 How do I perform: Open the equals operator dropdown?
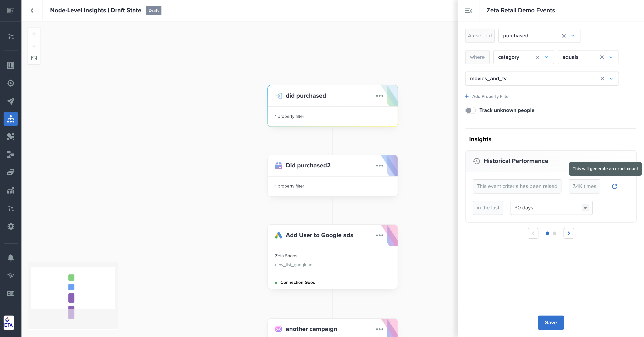611,57
